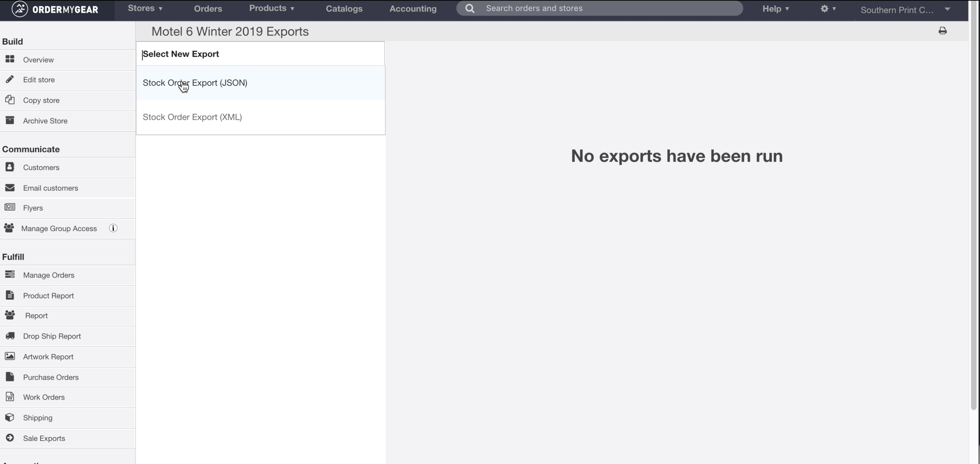Click the Shipping box icon

[x=10, y=417]
